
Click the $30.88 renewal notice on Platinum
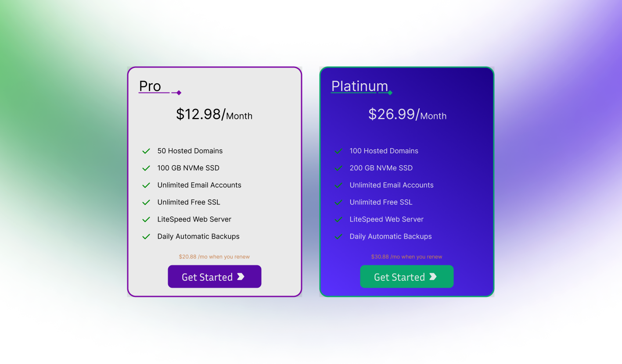pyautogui.click(x=407, y=257)
